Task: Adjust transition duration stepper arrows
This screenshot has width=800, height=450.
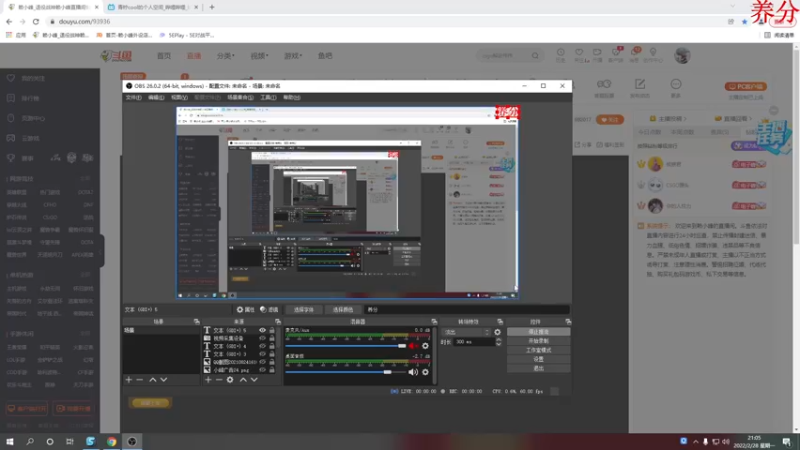Action: (x=498, y=342)
